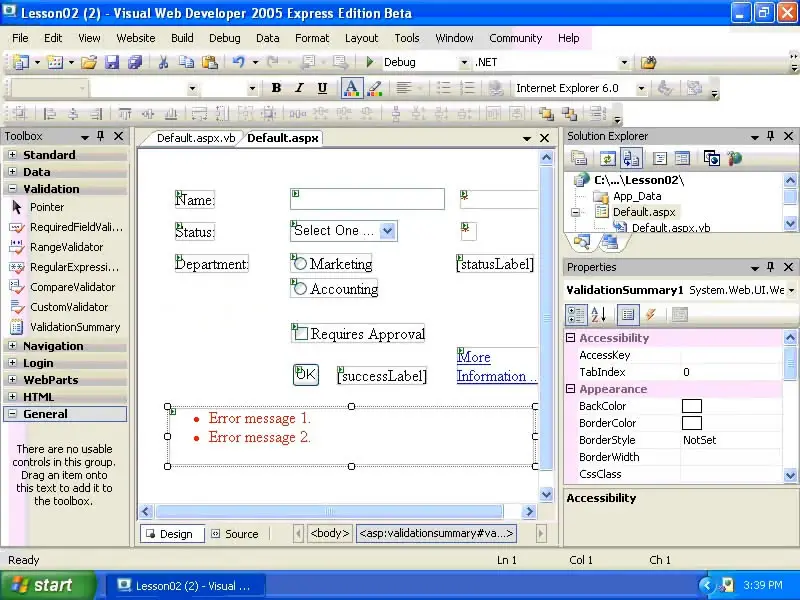Click the Lesson02 taskbar button
Screen dimensions: 800x600
(x=186, y=586)
